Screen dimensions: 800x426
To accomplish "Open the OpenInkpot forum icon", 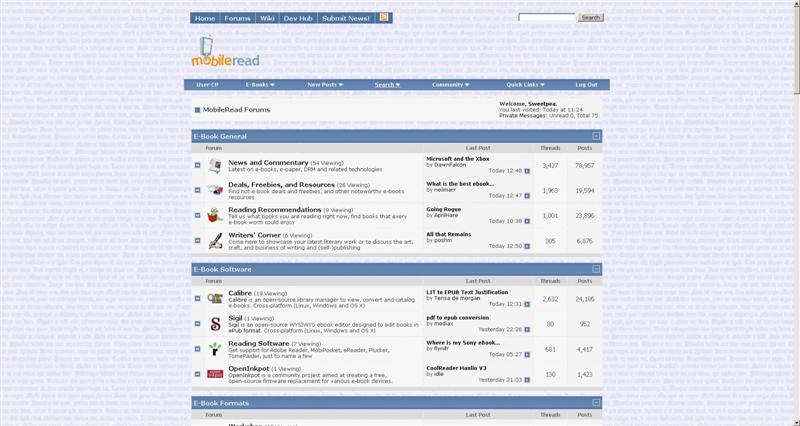I will (215, 374).
